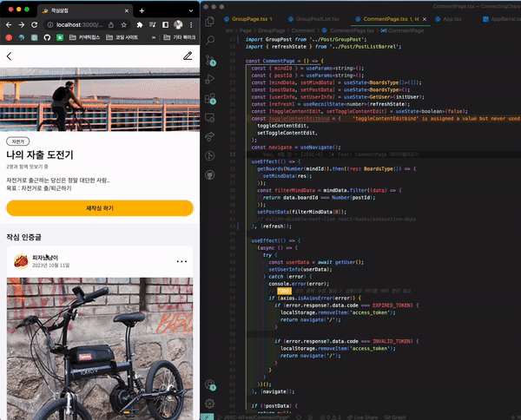Image resolution: width=521 pixels, height=420 pixels.
Task: Open VS Code Explorer view
Action: pyautogui.click(x=209, y=22)
